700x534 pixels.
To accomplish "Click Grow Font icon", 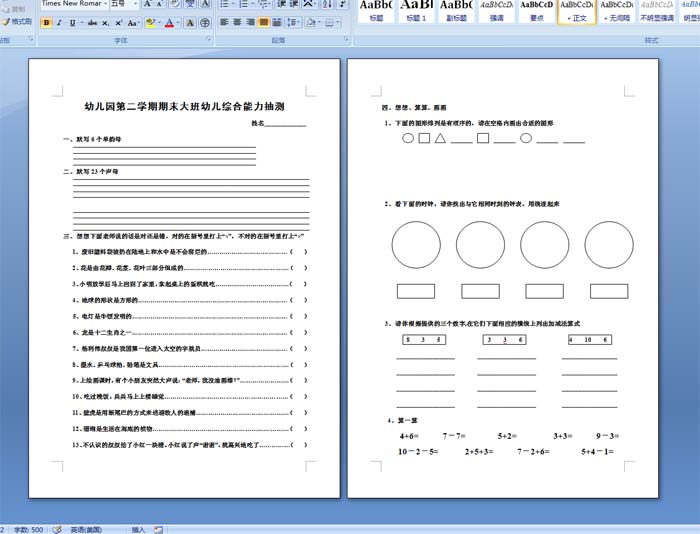I will (x=147, y=4).
